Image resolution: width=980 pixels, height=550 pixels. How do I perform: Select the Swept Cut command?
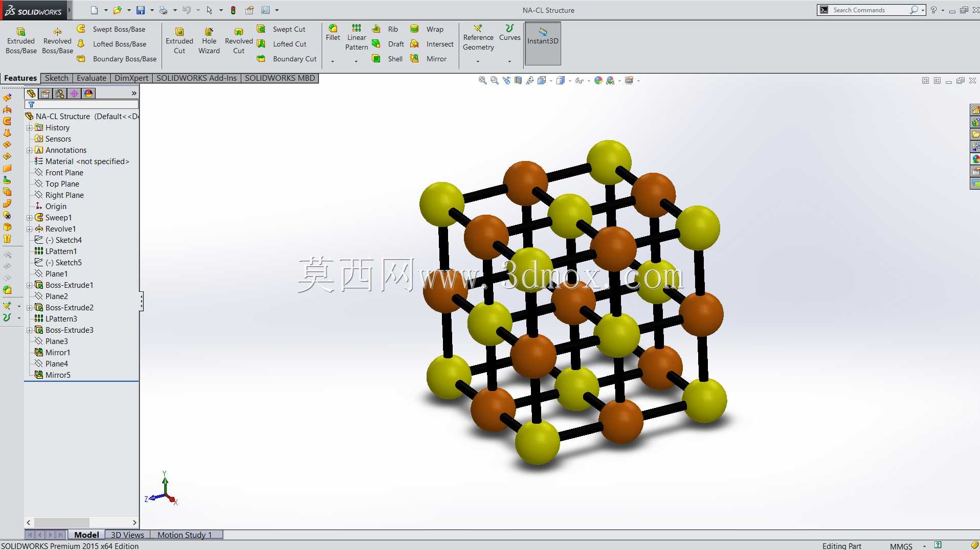(281, 29)
